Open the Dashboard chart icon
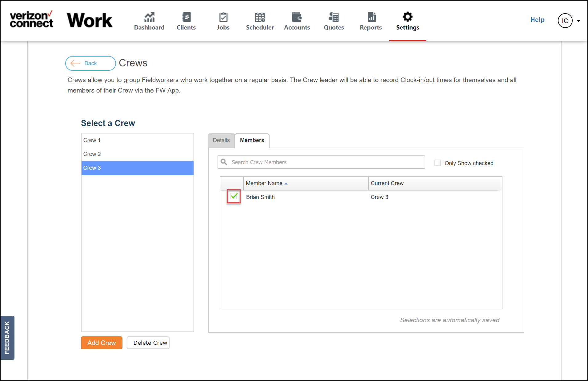588x381 pixels. pyautogui.click(x=149, y=17)
